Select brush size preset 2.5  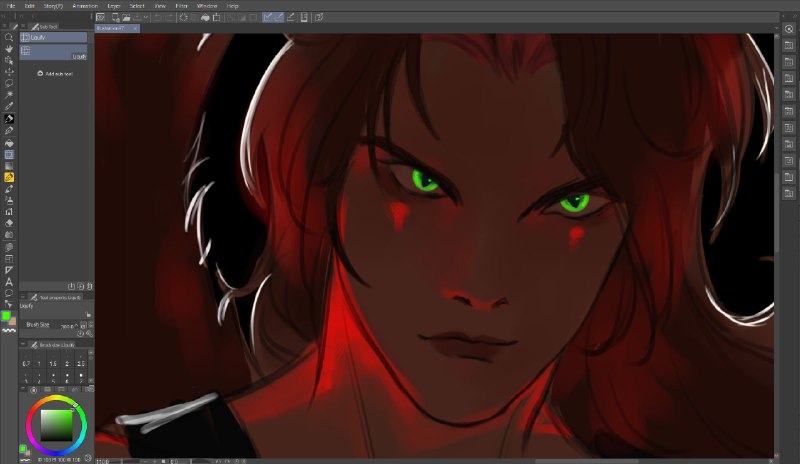coord(81,363)
